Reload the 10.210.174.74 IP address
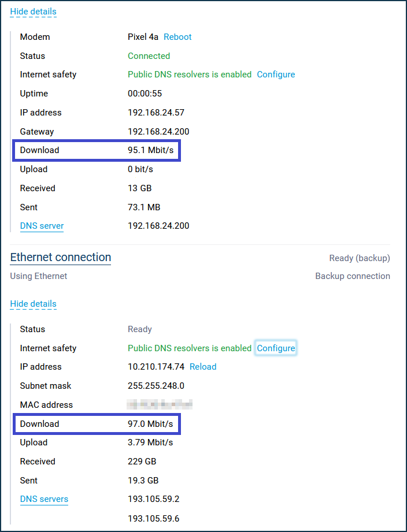Image resolution: width=407 pixels, height=532 pixels. 203,367
